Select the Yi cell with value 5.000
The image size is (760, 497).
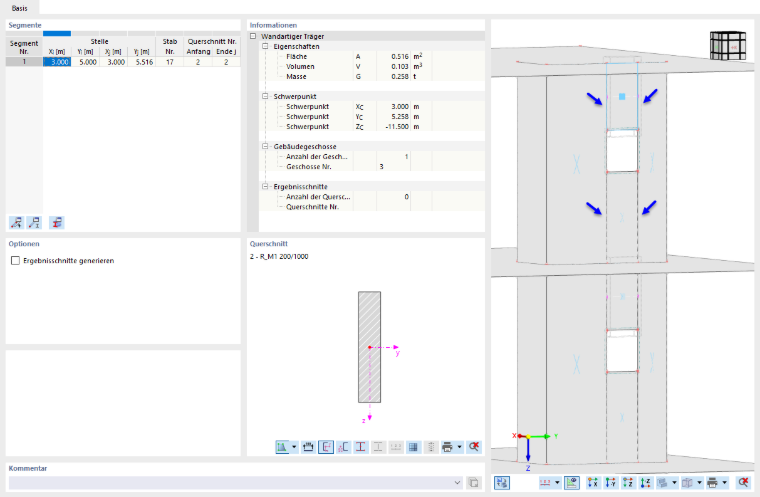coord(85,62)
